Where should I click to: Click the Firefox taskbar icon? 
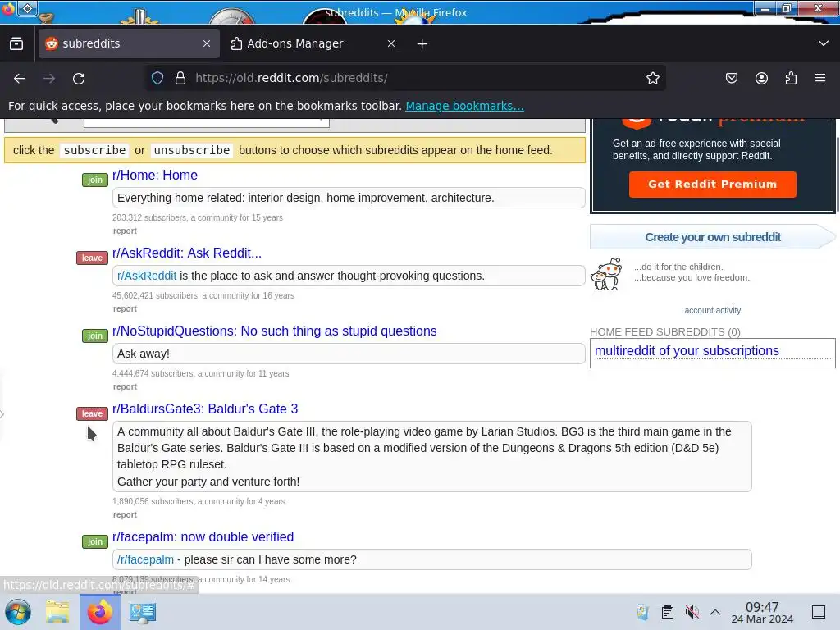(x=100, y=612)
